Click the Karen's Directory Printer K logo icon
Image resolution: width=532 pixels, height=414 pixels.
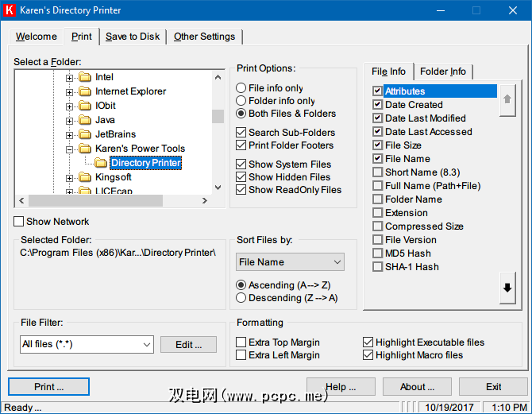pyautogui.click(x=10, y=10)
